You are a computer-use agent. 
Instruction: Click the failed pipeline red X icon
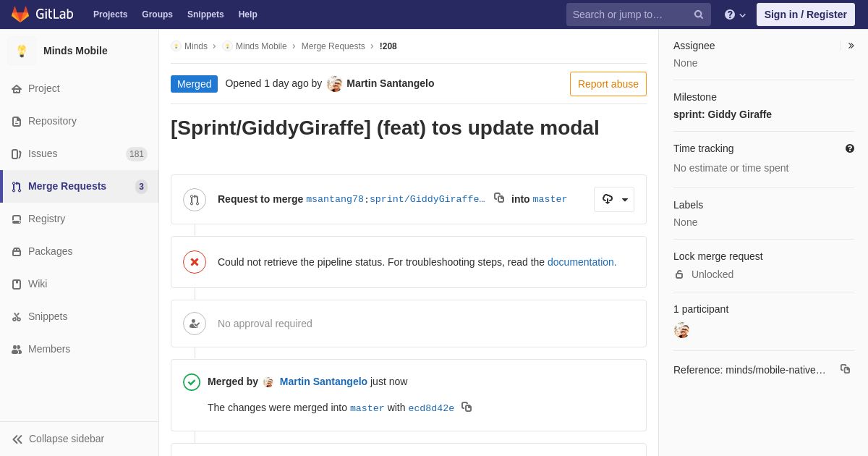click(x=195, y=262)
